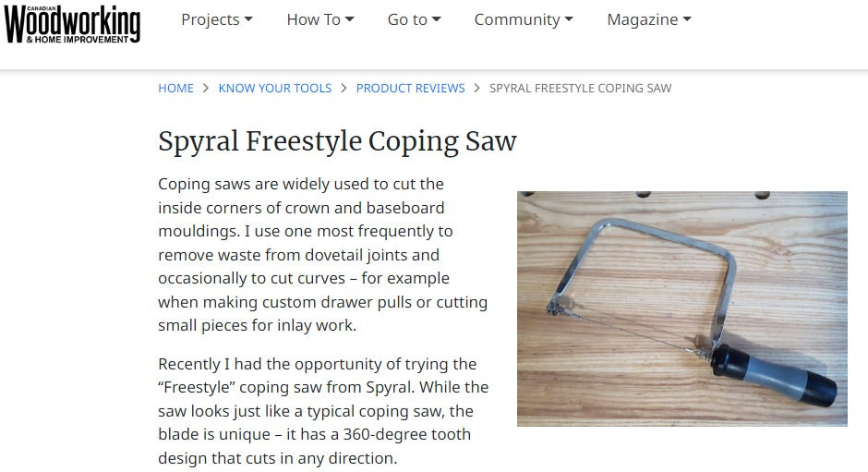The height and width of the screenshot is (472, 868).
Task: Open the KNOW YOUR TOOLS breadcrumb
Action: click(274, 89)
